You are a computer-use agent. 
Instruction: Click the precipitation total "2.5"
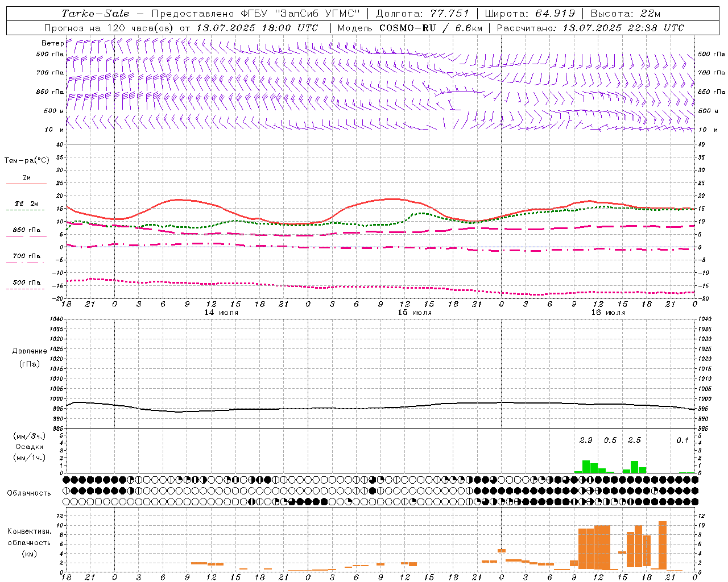[634, 440]
